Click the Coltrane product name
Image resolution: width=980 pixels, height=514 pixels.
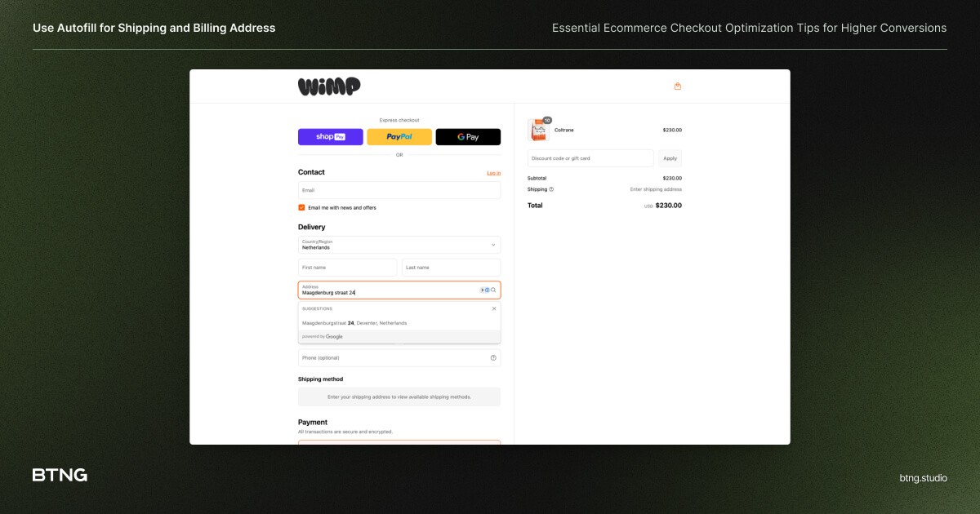564,130
